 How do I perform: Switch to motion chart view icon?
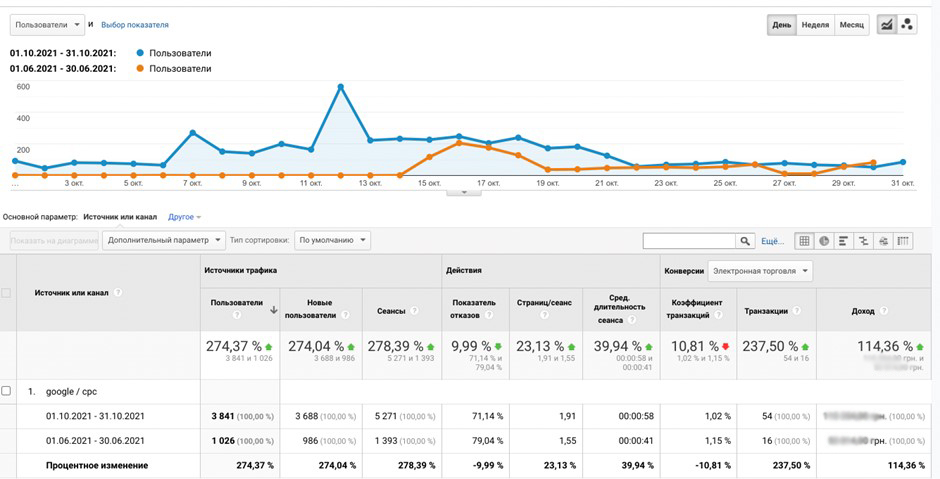[x=907, y=25]
